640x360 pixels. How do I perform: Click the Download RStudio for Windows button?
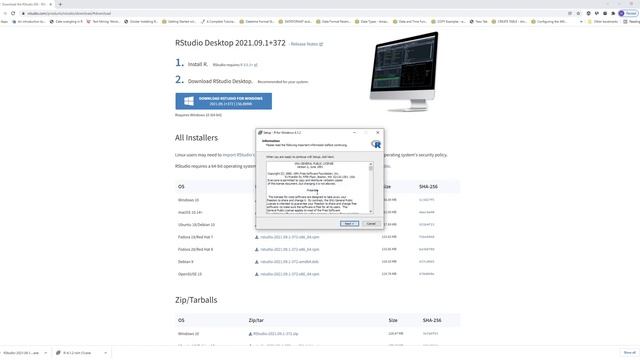(x=224, y=101)
